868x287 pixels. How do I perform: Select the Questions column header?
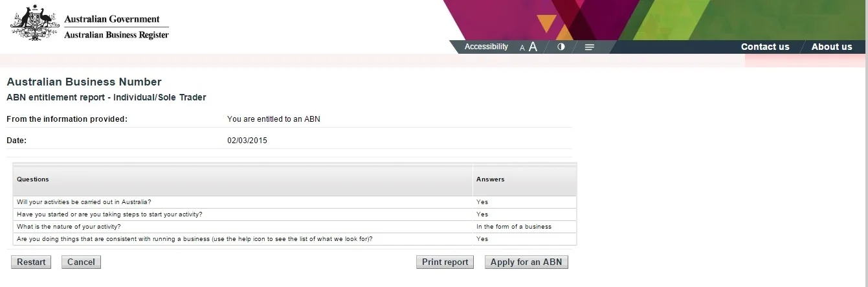coord(242,179)
